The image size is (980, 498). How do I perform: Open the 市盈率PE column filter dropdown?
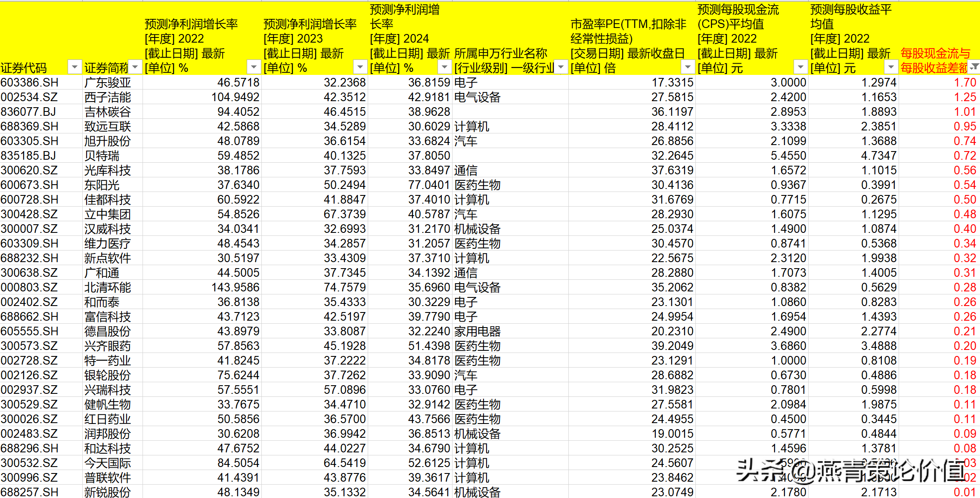click(x=688, y=67)
